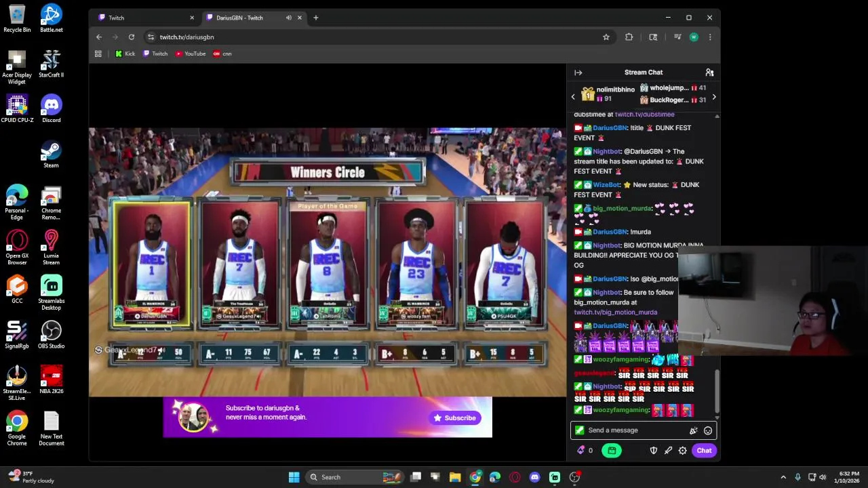Open the twitch.tv/dubstimee link
The height and width of the screenshot is (488, 868).
coord(644,115)
